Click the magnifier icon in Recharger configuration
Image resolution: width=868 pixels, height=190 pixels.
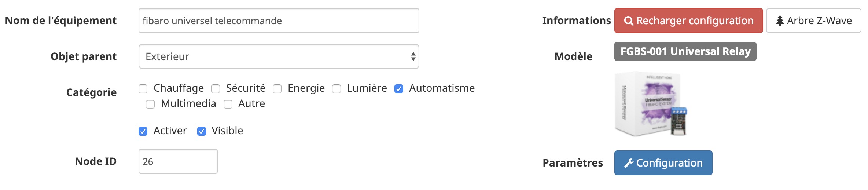pyautogui.click(x=629, y=21)
